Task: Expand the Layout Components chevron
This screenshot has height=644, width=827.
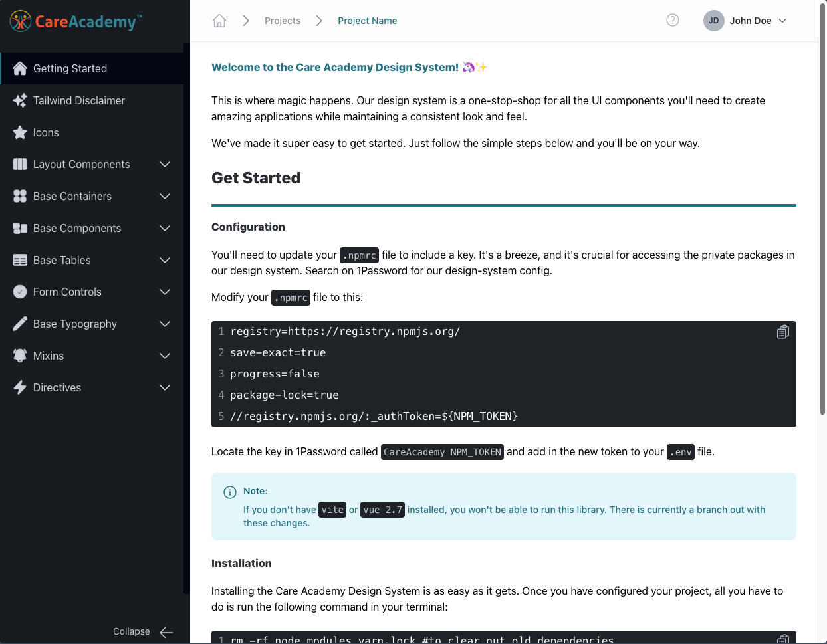Action: (x=165, y=164)
